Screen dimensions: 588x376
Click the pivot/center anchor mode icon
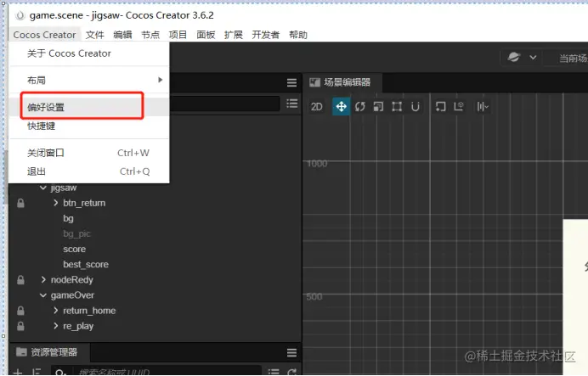441,107
